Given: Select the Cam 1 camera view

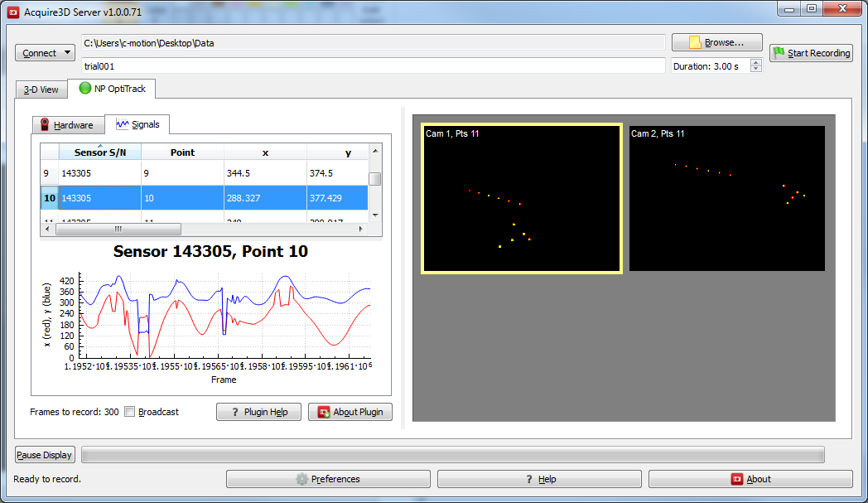Looking at the screenshot, I should 522,198.
